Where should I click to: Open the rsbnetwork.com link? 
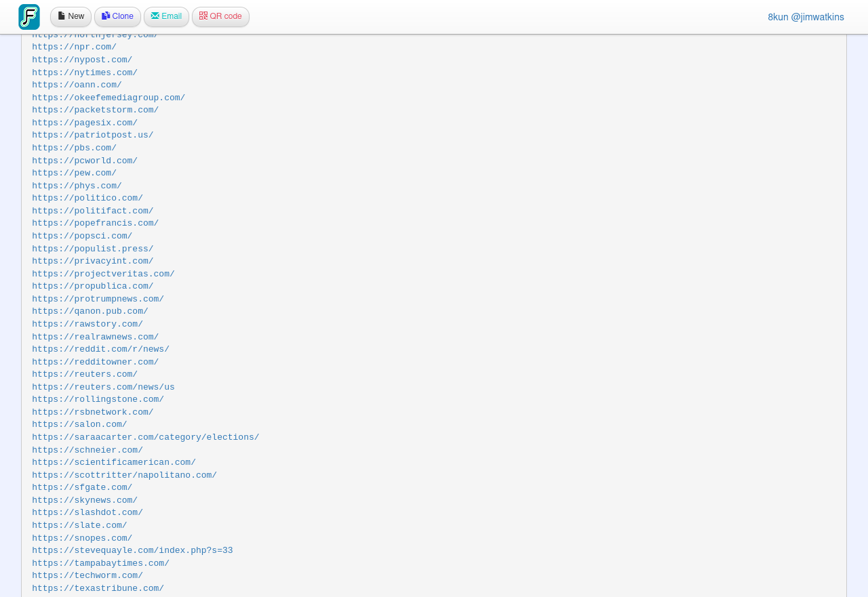(93, 413)
